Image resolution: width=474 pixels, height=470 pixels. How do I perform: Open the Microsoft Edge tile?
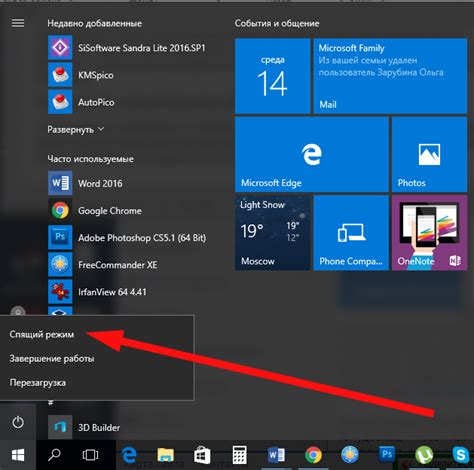[x=312, y=154]
